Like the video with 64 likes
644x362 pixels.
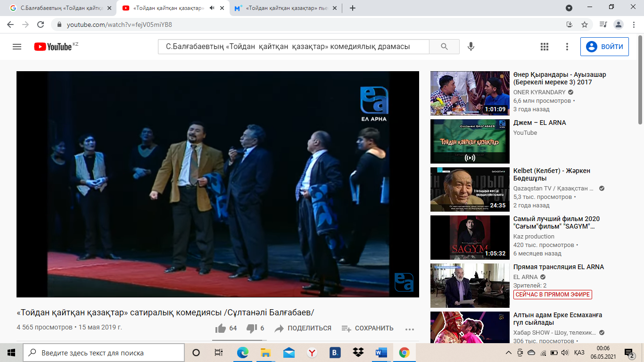[x=226, y=329]
